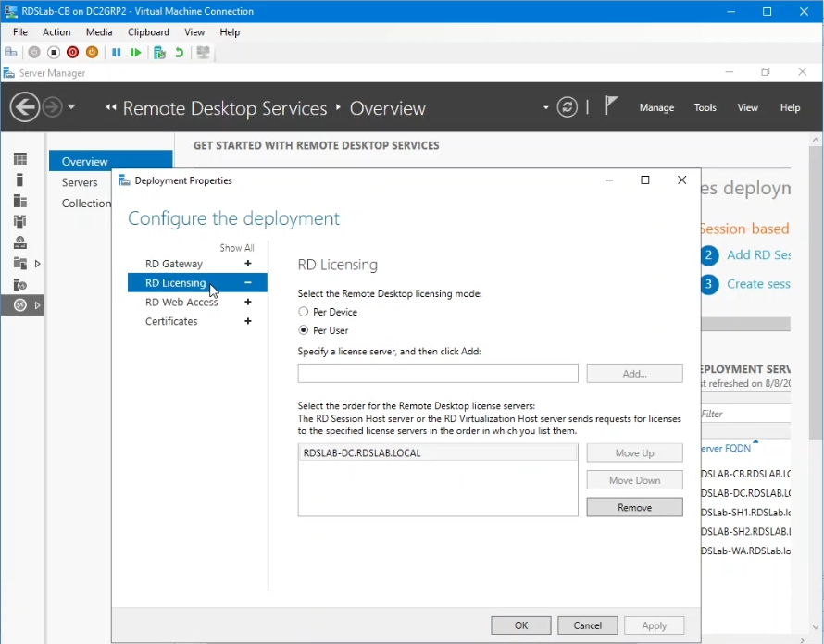Click the Checkpoint toolbar icon
The width and height of the screenshot is (824, 644).
click(x=160, y=52)
